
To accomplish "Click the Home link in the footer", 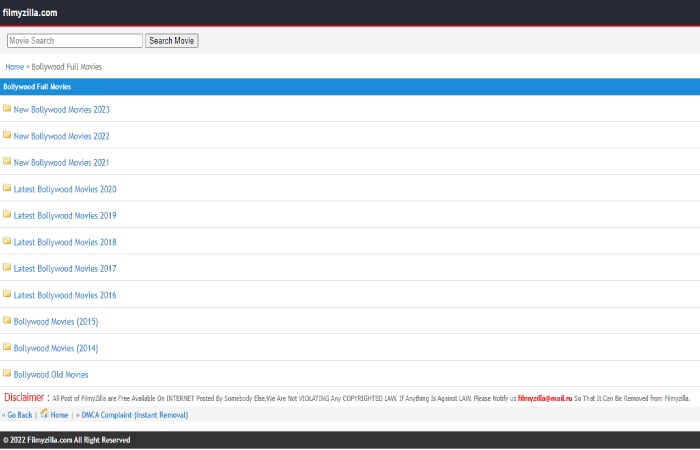I will [59, 415].
